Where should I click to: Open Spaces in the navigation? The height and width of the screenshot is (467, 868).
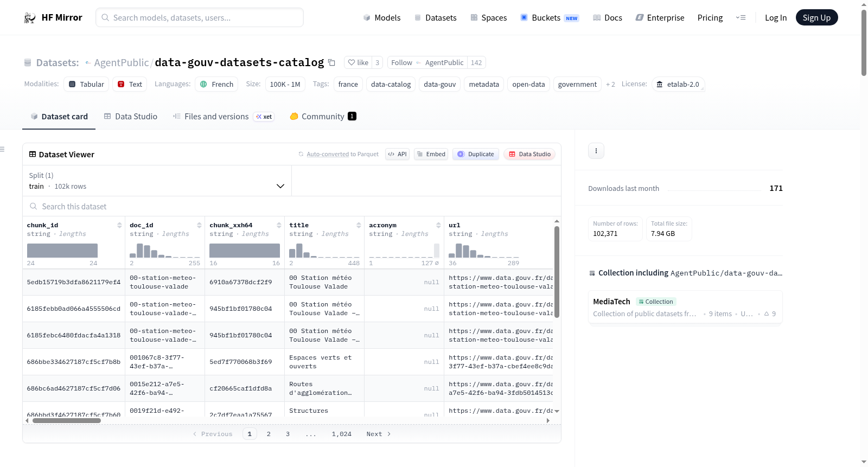[x=489, y=18]
